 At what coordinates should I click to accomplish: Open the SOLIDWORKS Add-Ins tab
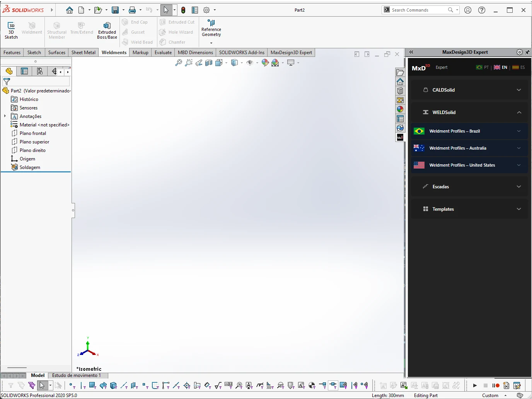[242, 53]
